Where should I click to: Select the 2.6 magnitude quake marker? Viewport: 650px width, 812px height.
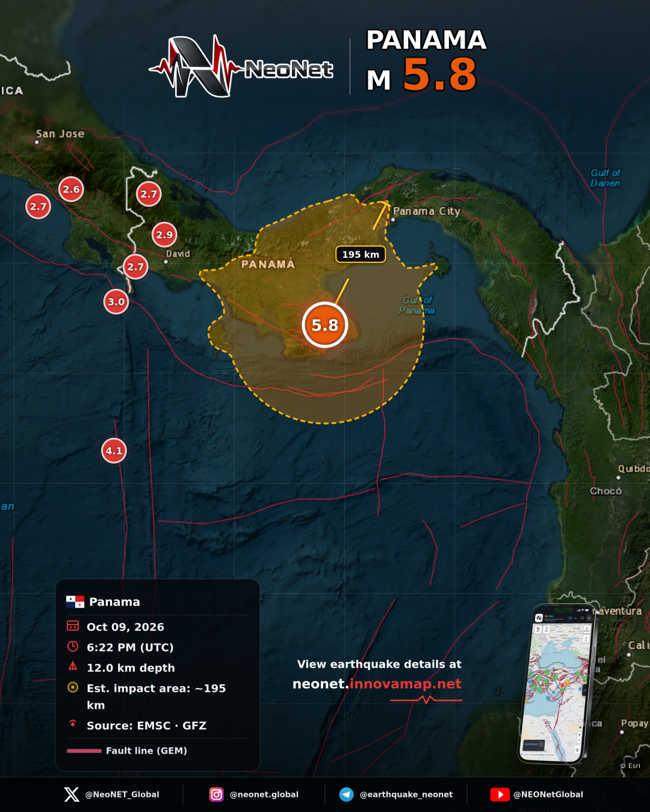(71, 189)
